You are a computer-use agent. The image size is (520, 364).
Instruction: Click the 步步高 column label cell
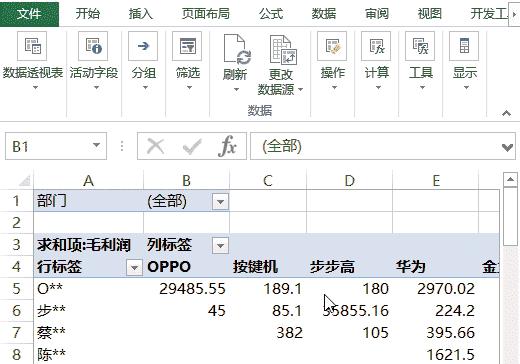(x=349, y=267)
